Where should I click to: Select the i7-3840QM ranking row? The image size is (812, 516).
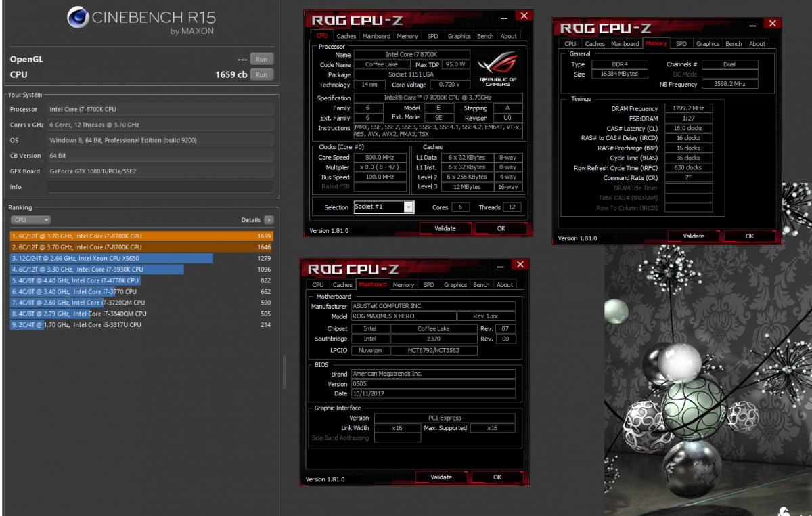141,314
